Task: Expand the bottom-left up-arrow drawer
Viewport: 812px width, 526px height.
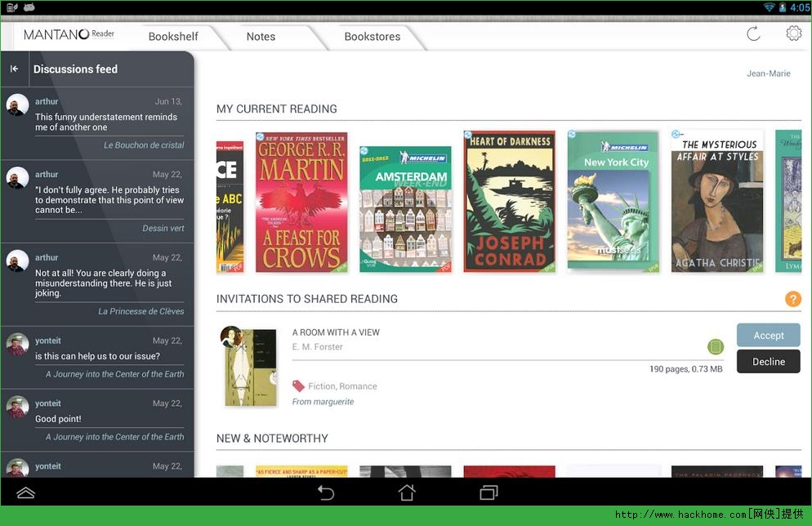Action: tap(26, 493)
